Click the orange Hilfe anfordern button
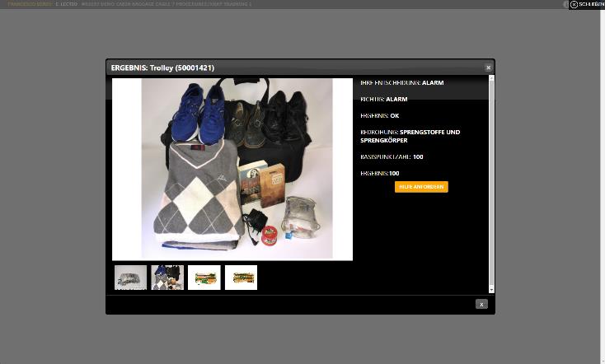 point(421,187)
